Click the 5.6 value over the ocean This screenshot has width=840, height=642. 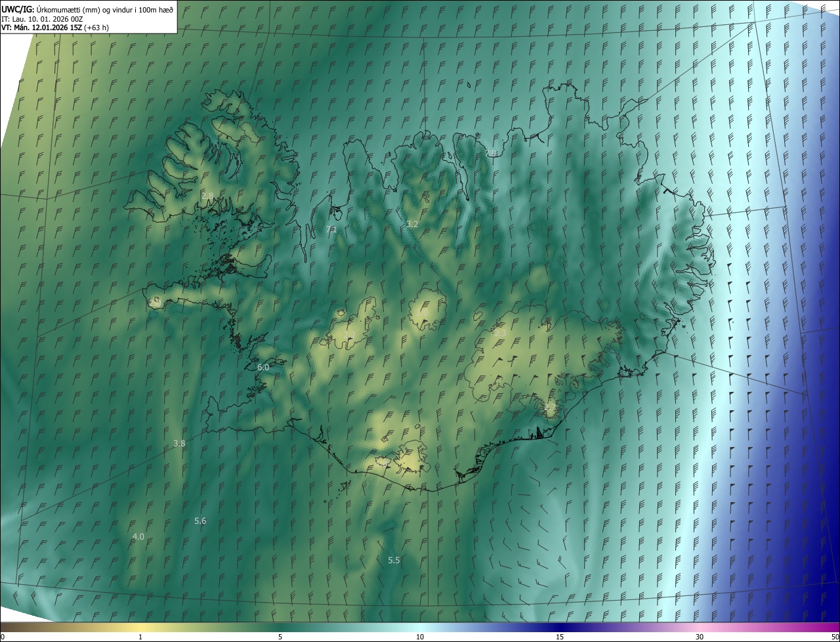pos(200,521)
